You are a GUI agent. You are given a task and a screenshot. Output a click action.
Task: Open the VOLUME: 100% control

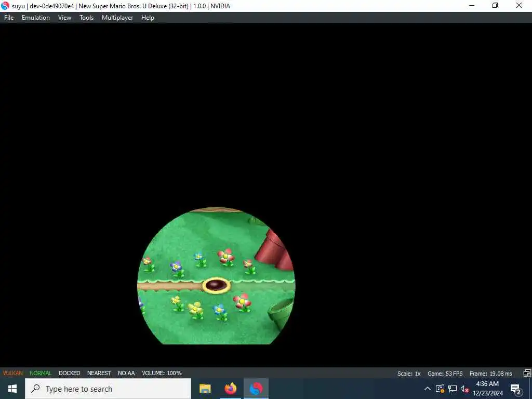pyautogui.click(x=162, y=373)
